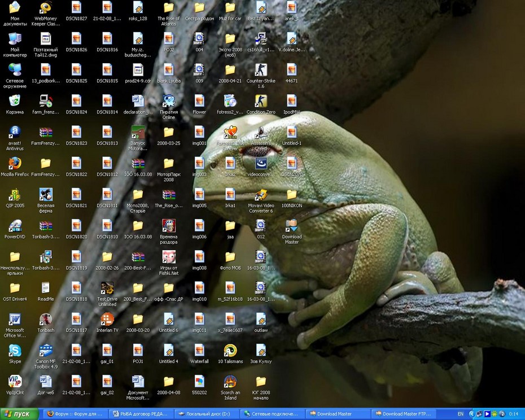The width and height of the screenshot is (525, 420).
Task: Select the DSCN1827 image file
Action: tap(76, 11)
